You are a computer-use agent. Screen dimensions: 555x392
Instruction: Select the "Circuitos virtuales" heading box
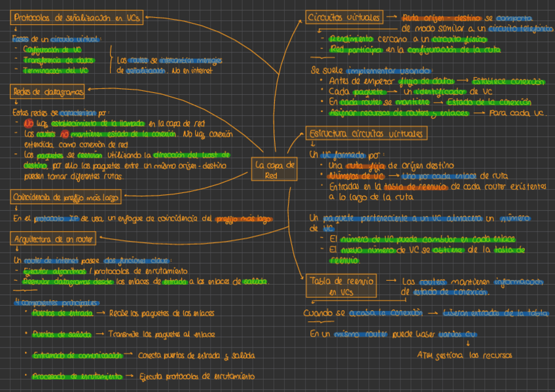[x=344, y=17]
